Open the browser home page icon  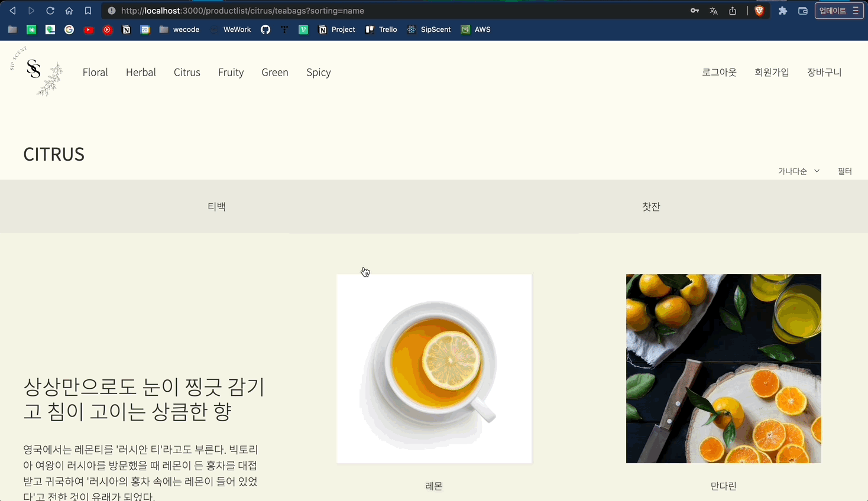tap(69, 11)
